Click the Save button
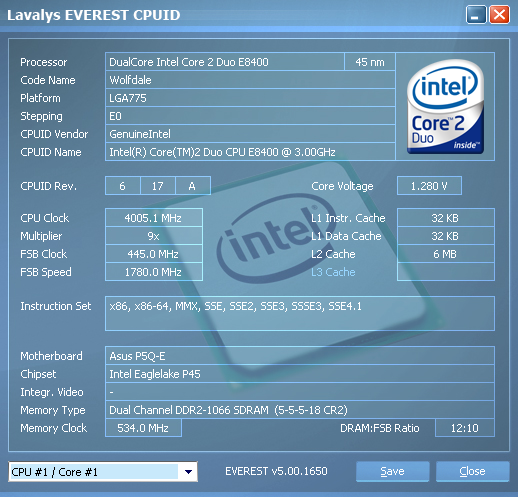 point(392,471)
